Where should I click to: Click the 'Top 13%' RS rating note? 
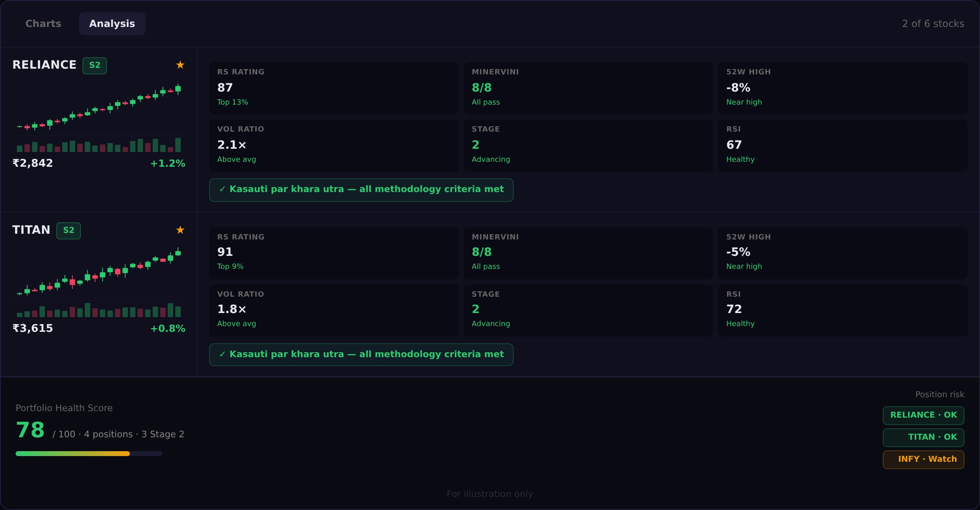click(x=233, y=102)
